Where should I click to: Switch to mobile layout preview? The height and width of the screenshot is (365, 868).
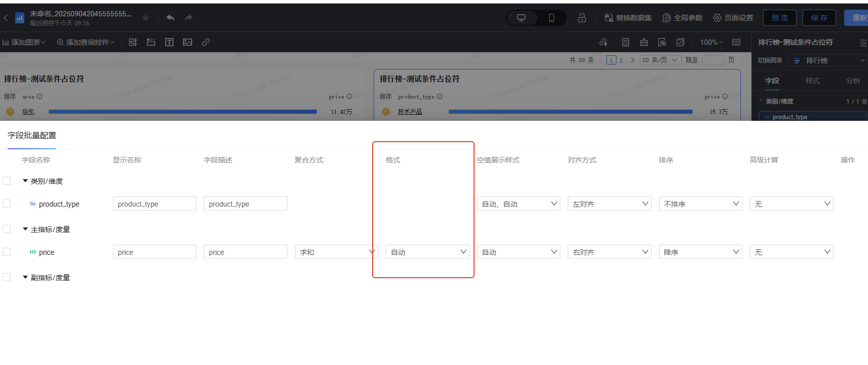click(552, 18)
